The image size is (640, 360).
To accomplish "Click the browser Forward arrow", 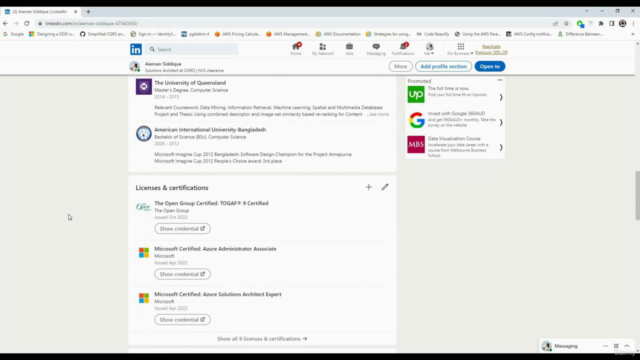I will click(x=16, y=23).
